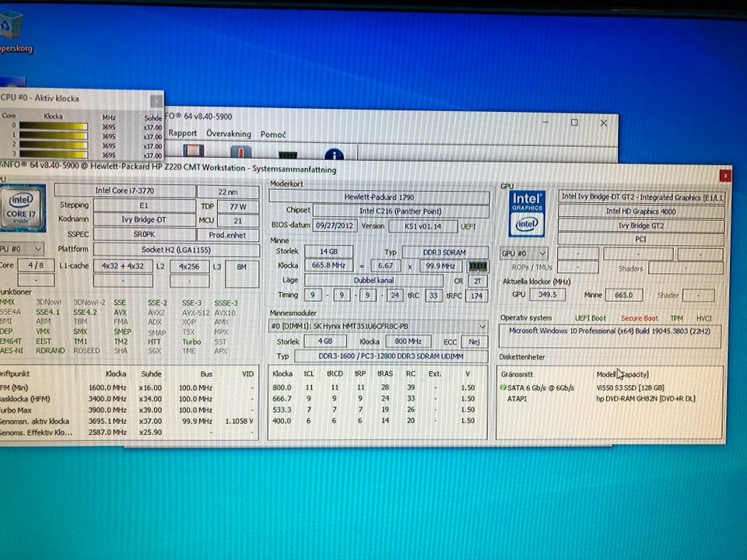This screenshot has width=747, height=560.
Task: Click the AVX feature label
Action: click(120, 313)
